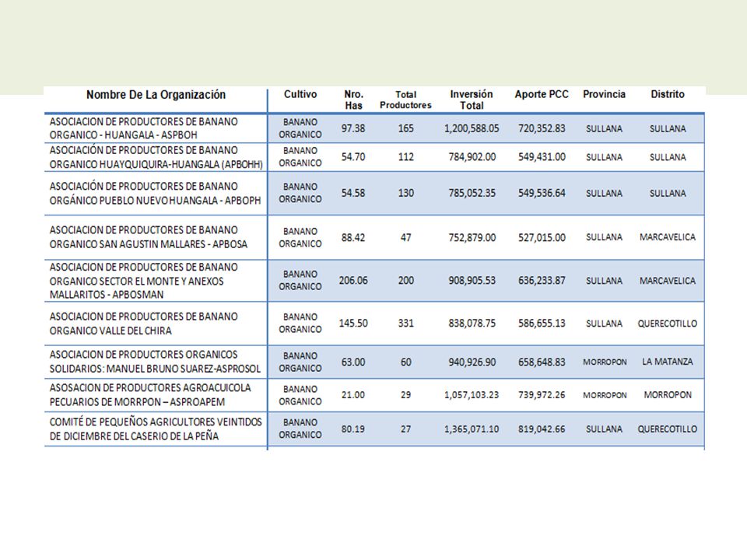The height and width of the screenshot is (560, 747).
Task: Select the COMITÉ DE PEQUEÑOS AGRICULTORES name
Action: (x=156, y=429)
